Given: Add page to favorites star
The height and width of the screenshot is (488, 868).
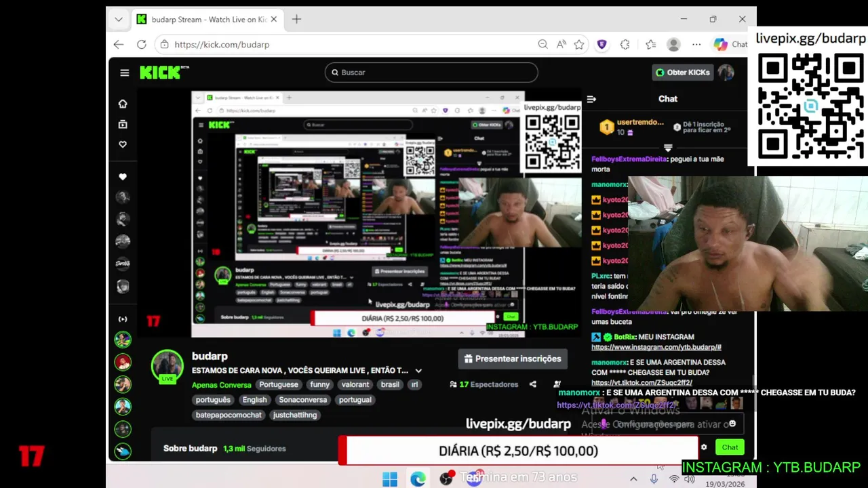Looking at the screenshot, I should coord(579,45).
